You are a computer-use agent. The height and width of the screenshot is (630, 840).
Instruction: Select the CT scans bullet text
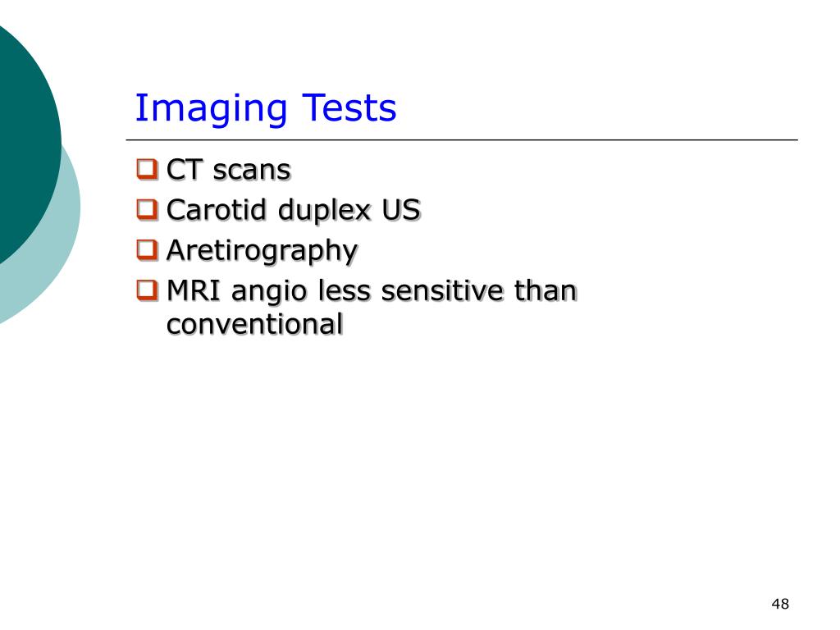229,170
